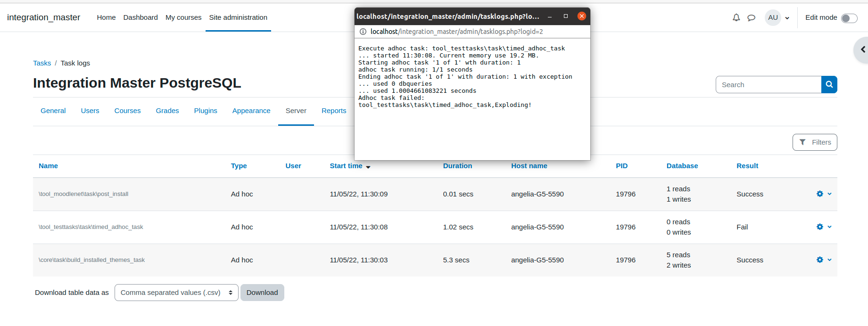
Task: Switch to the Users tab
Action: pyautogui.click(x=90, y=111)
